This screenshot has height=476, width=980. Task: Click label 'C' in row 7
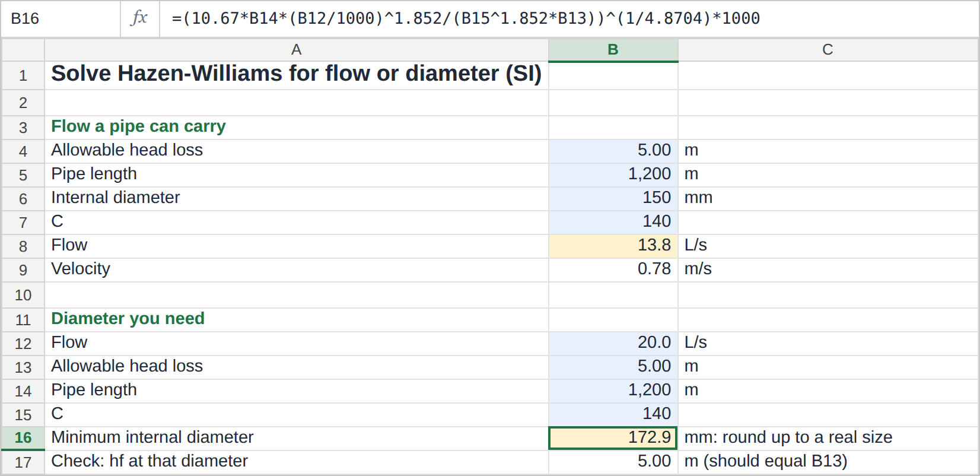click(57, 221)
